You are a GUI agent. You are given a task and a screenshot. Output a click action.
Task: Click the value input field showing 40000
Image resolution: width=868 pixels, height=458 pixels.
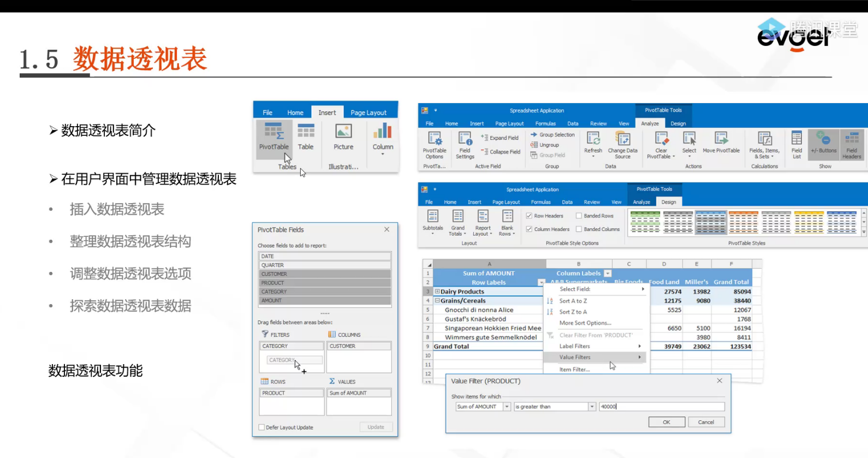click(x=662, y=407)
